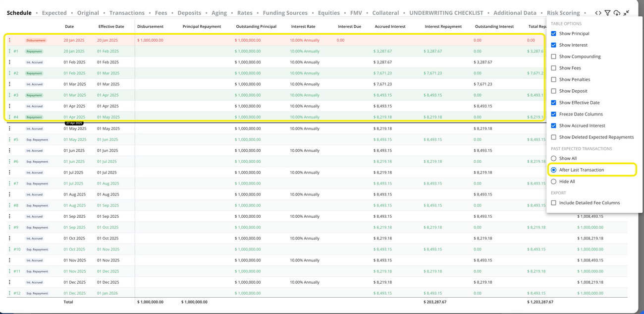The height and width of the screenshot is (314, 644).
Task: Open the UNDERWRITING CHECKLIST tab
Action: pos(446,13)
